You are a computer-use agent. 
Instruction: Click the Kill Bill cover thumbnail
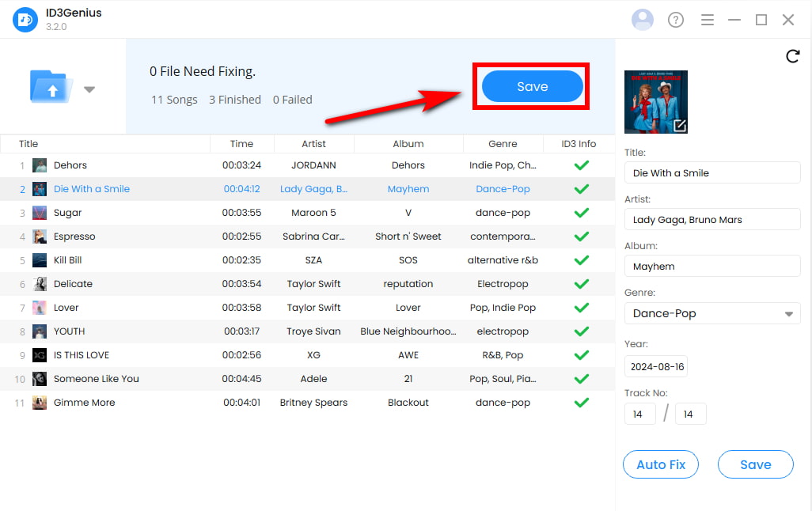40,260
